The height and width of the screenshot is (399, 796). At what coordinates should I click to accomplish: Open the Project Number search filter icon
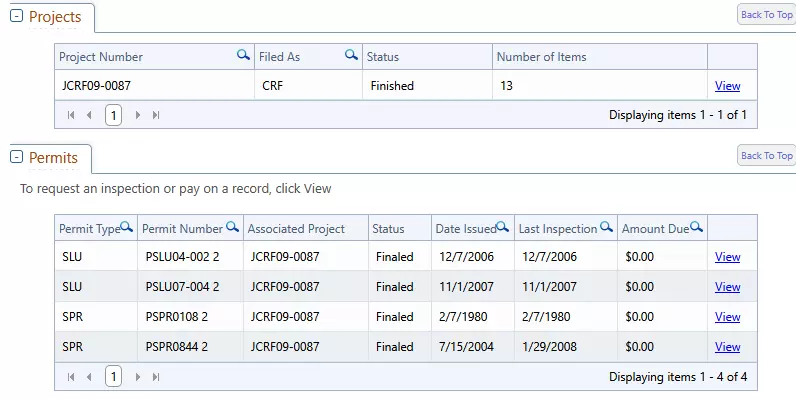pos(243,55)
